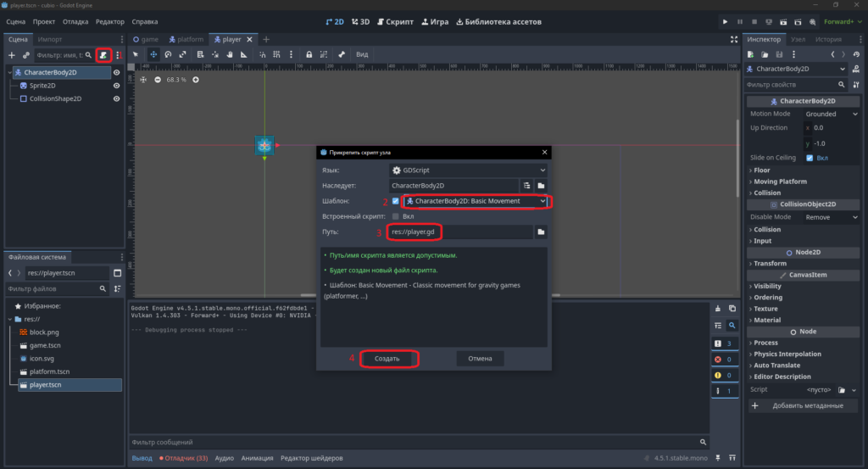
Task: Toggle Slide on Ceiling checkbox
Action: 810,158
